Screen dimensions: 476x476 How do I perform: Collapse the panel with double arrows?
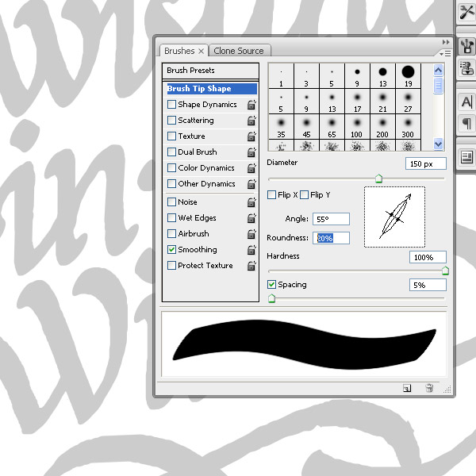(x=446, y=42)
